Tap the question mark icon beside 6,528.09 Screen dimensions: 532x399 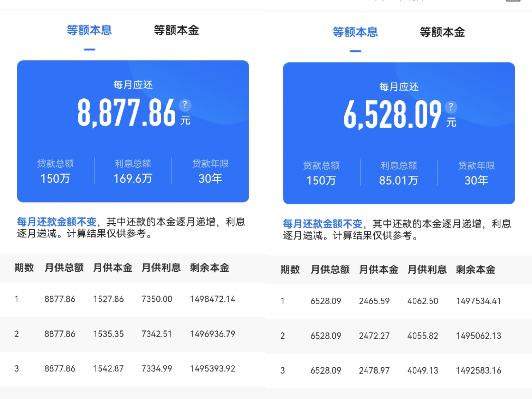[451, 107]
